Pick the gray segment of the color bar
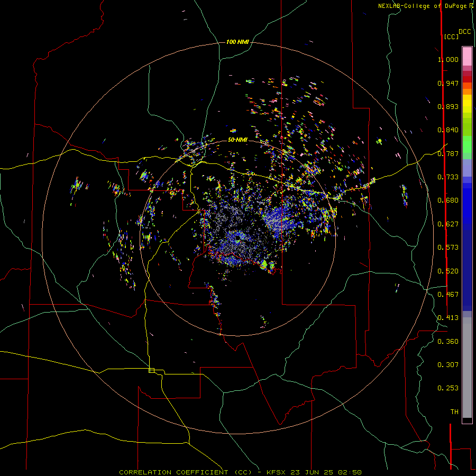The width and height of the screenshot is (476, 476). pos(467,368)
